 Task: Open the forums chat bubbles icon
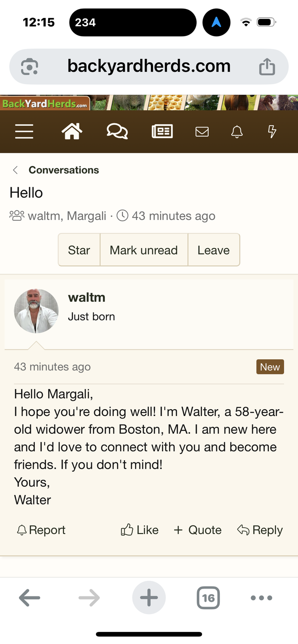click(117, 131)
